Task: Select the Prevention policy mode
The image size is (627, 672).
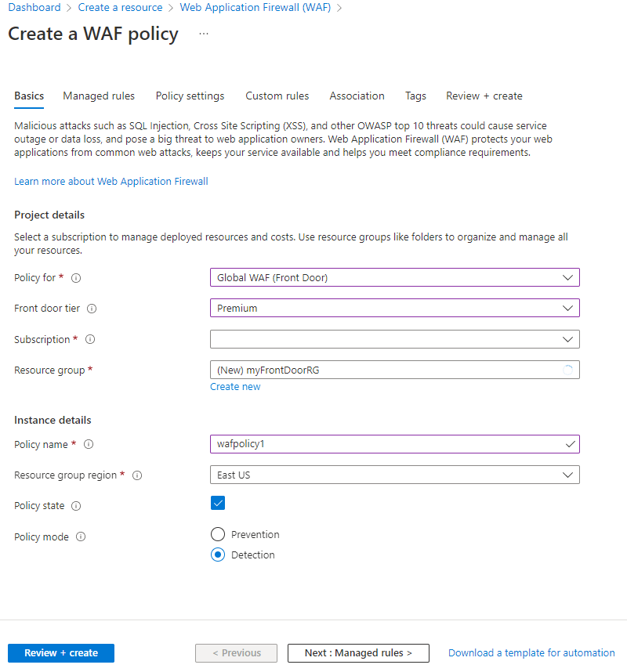Action: [218, 534]
